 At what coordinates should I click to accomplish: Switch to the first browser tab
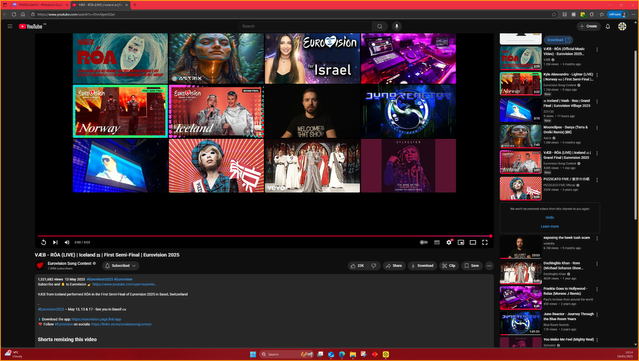point(40,5)
